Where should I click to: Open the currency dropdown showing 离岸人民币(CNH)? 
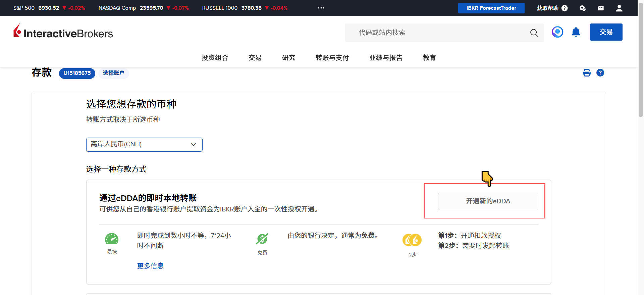144,144
